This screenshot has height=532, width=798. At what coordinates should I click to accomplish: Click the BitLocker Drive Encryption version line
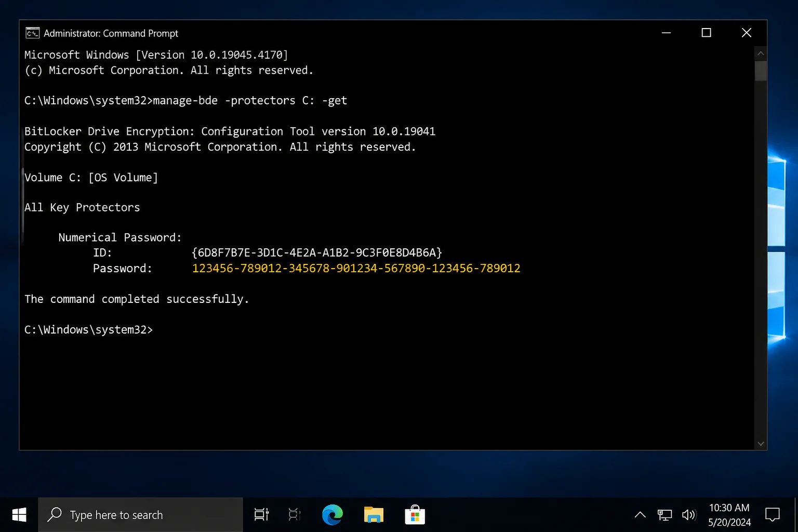click(230, 131)
